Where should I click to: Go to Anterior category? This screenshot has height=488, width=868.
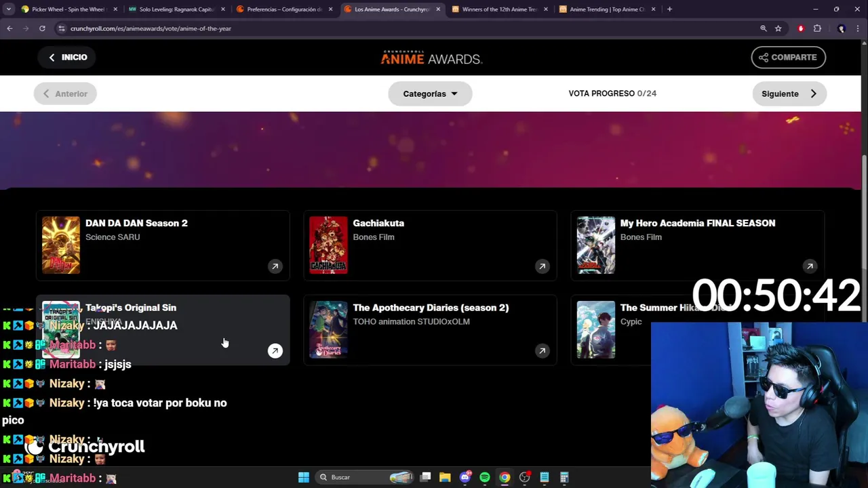(x=65, y=94)
